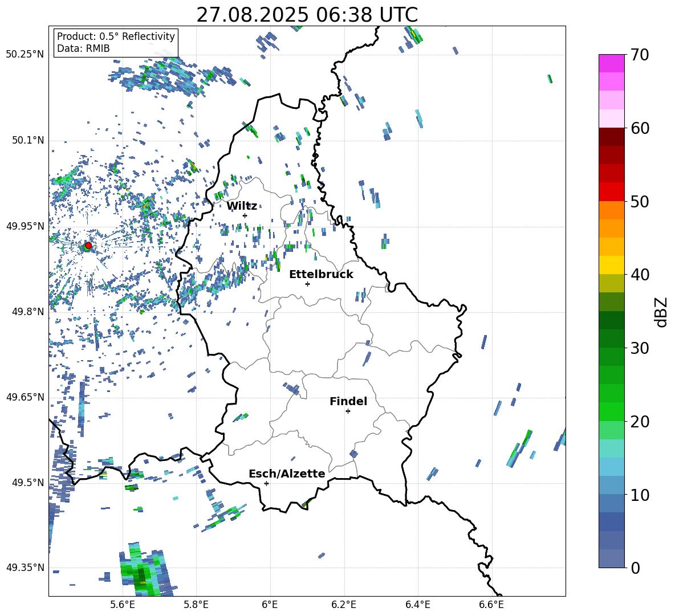Click the Ettelbruck city label
Viewport: 675px width, 616px height.
321,275
